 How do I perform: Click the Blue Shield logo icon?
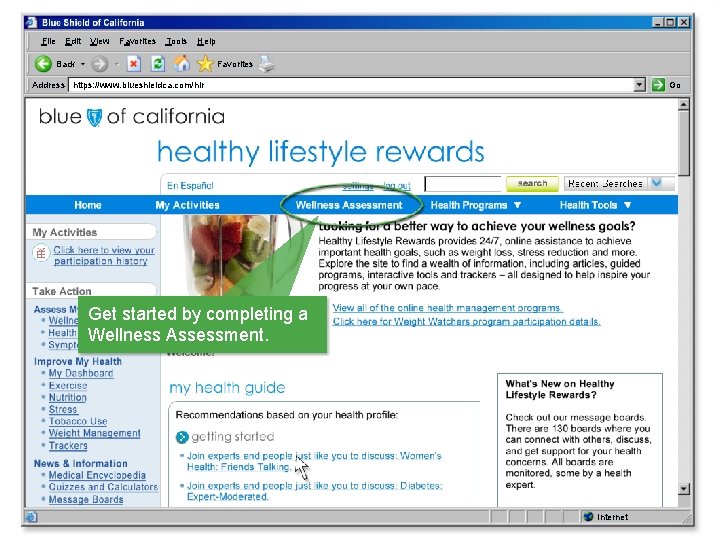pyautogui.click(x=94, y=117)
